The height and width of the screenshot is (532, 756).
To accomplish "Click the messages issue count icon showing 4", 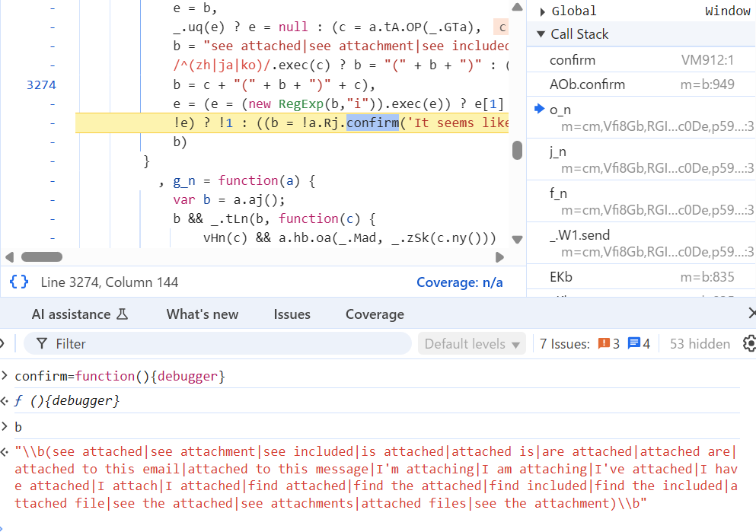I will pos(634,343).
